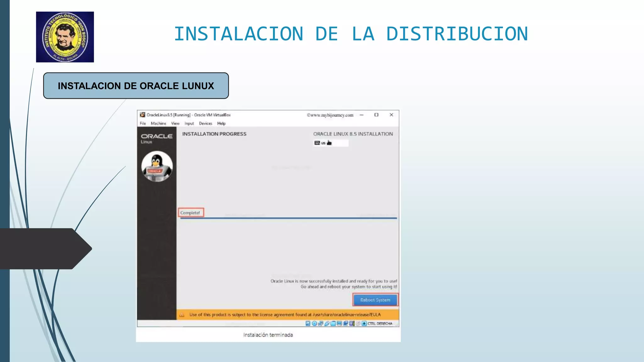
Task: Click the installation progress bar
Action: coord(288,218)
